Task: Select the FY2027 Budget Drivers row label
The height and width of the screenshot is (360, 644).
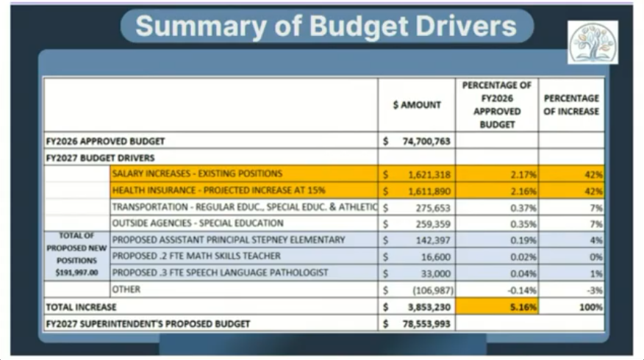Action: (x=100, y=157)
